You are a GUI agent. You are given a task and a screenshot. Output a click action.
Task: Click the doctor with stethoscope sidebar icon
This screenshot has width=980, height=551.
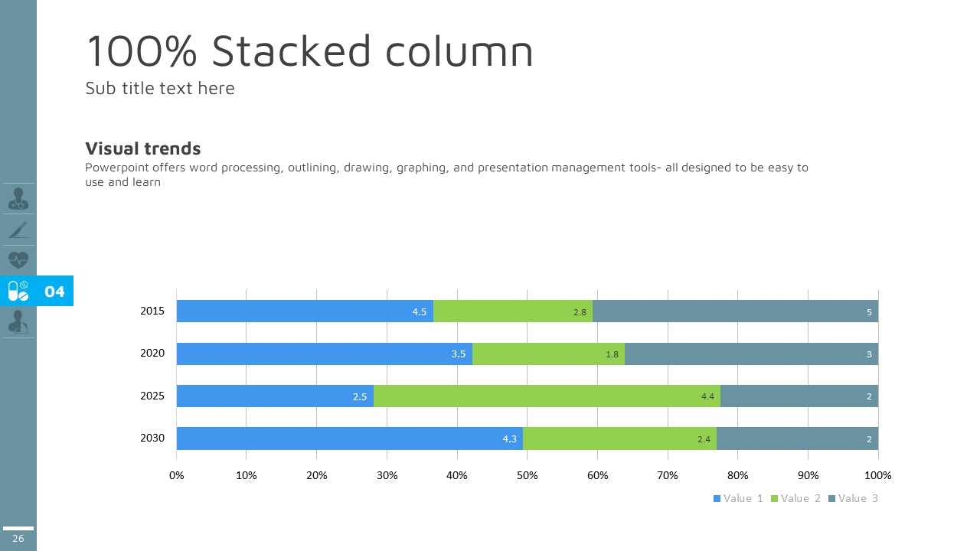pos(18,199)
